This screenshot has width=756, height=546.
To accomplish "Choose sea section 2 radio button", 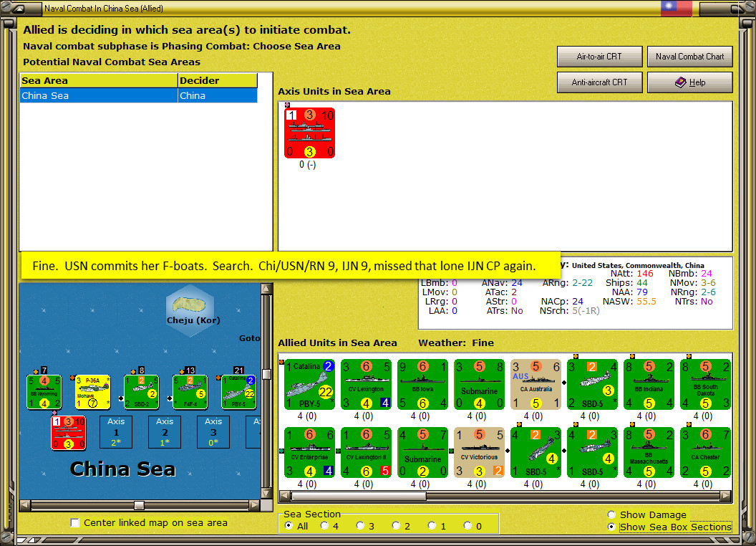I will (396, 526).
